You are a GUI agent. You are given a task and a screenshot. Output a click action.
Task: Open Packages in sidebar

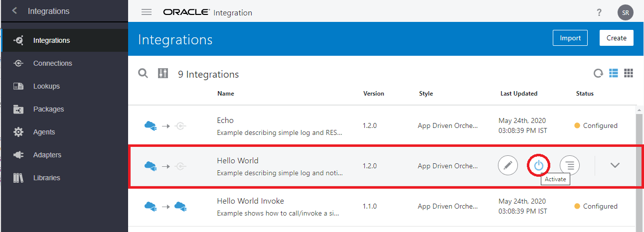tap(64, 109)
